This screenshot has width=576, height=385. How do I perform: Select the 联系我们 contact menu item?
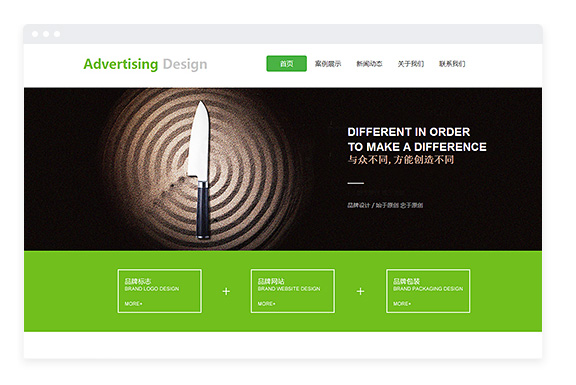452,64
